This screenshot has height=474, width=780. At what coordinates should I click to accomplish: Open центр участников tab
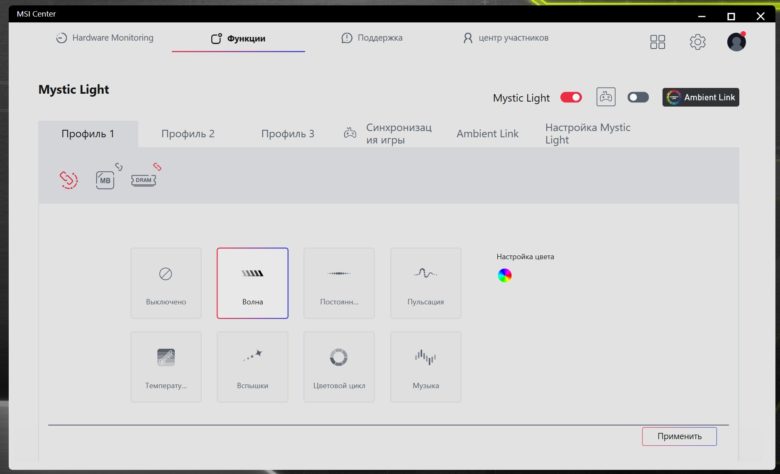pos(505,38)
